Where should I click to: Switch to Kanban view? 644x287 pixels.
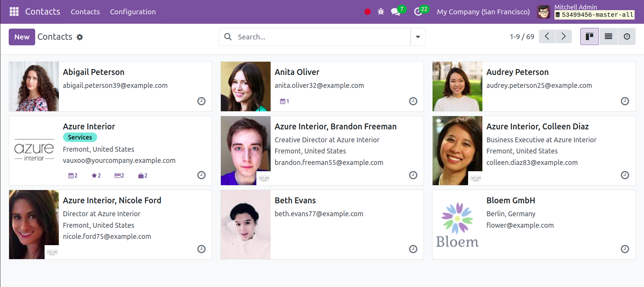tap(589, 37)
